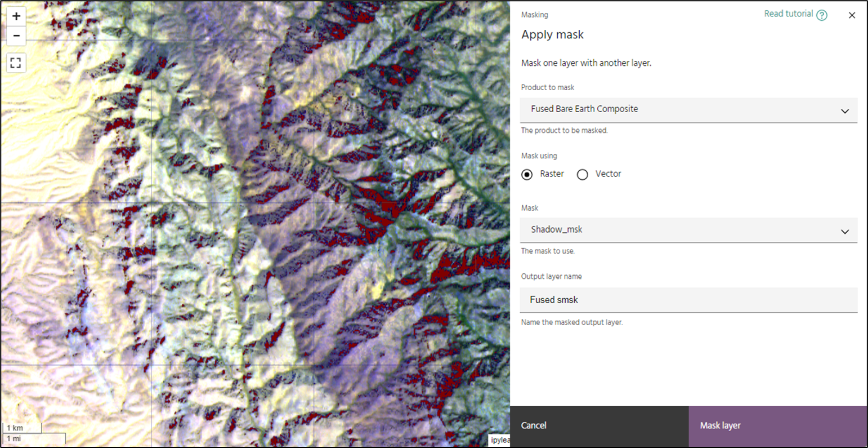Image resolution: width=868 pixels, height=448 pixels.
Task: Click the 1 km scale bar
Action: pos(23,428)
